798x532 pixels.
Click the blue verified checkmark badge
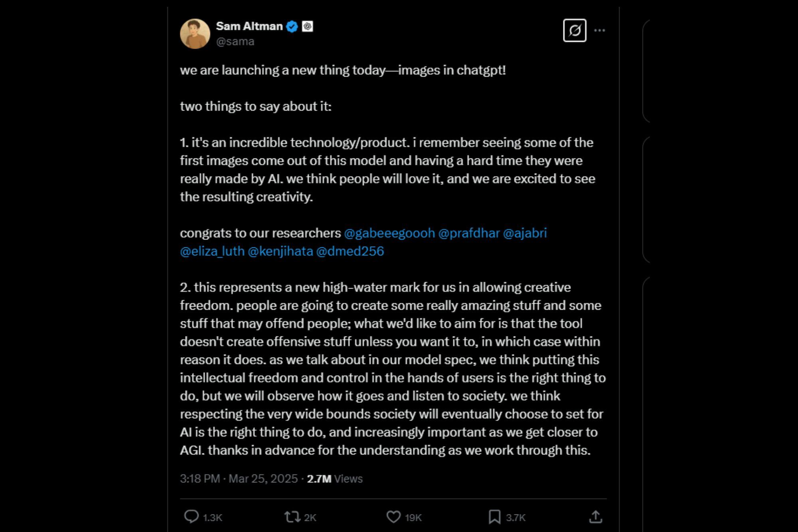pyautogui.click(x=292, y=27)
